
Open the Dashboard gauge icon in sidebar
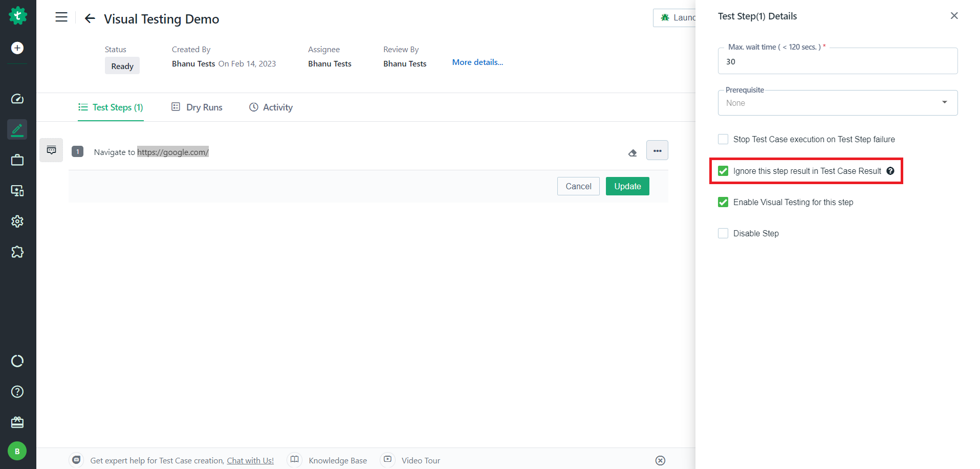(x=17, y=99)
